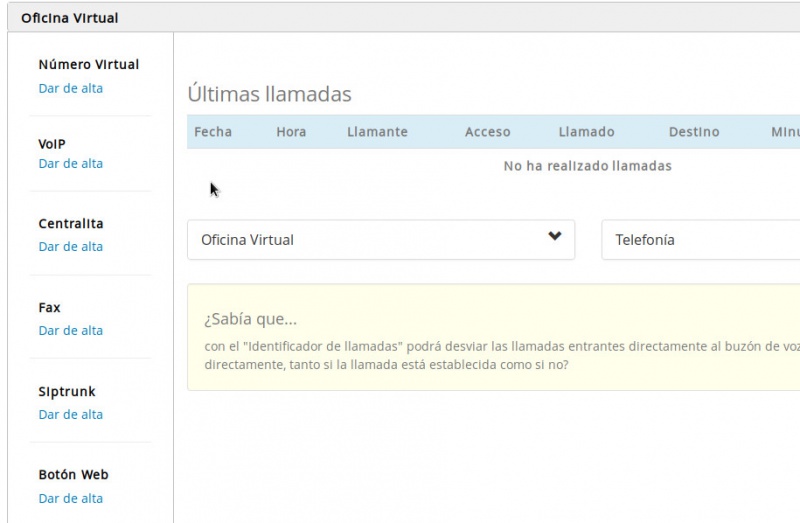Screen dimensions: 800x523
Task: Click Dar de alta under Número Virtual
Action: [x=70, y=88]
